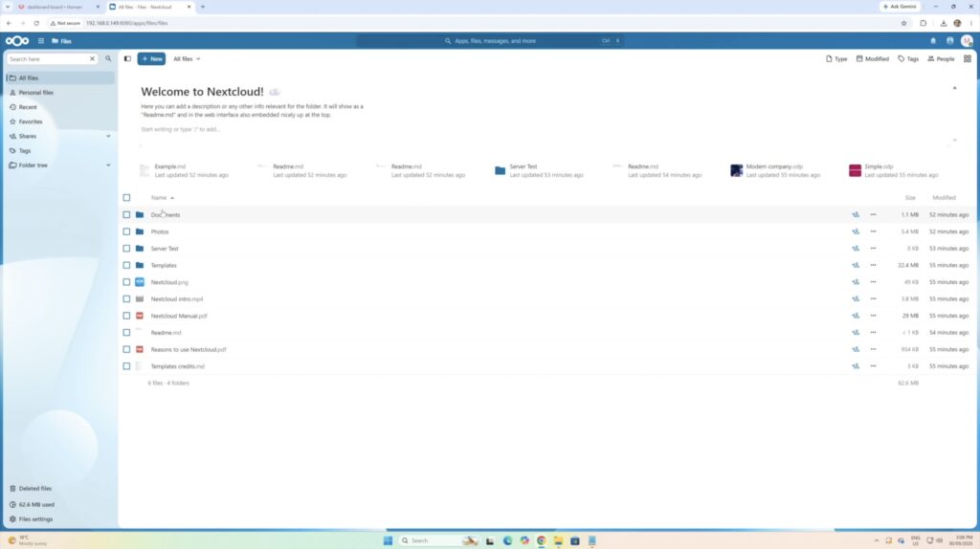Open sharing for Documents folder
980x549 pixels.
click(855, 215)
